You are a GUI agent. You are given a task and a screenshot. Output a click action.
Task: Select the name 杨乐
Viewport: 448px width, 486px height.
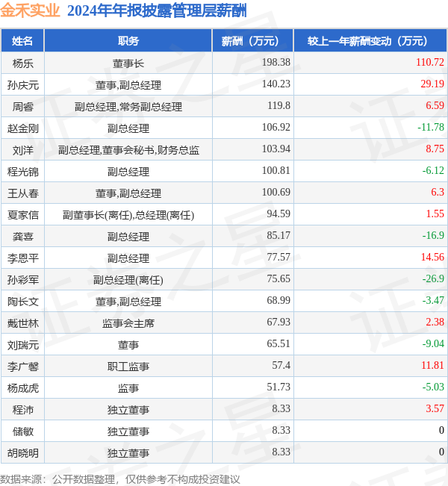[x=22, y=63]
